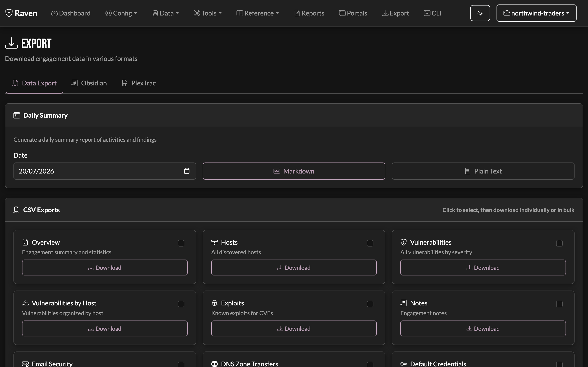
Task: Expand the northwind-traders engagement selector
Action: [536, 13]
